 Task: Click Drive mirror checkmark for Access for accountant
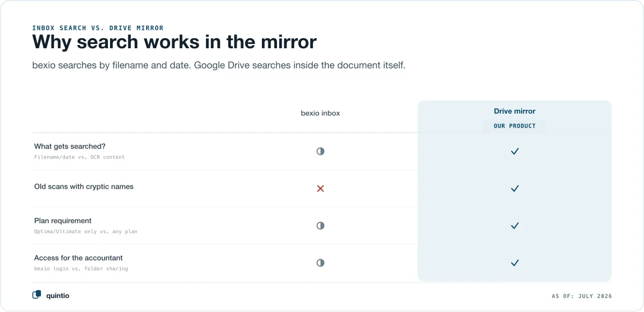click(515, 263)
